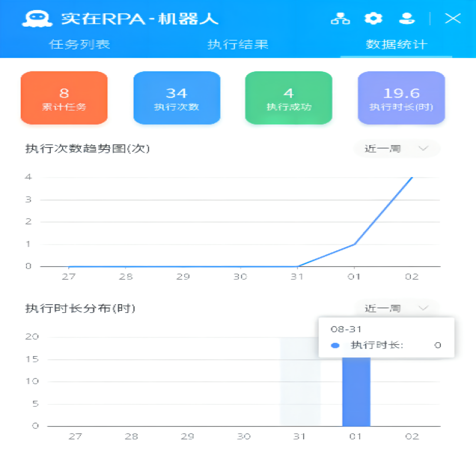Viewport: 476px width, 476px height.
Task: Open 近一周 dropdown for 执行次数趋势图
Action: [396, 149]
